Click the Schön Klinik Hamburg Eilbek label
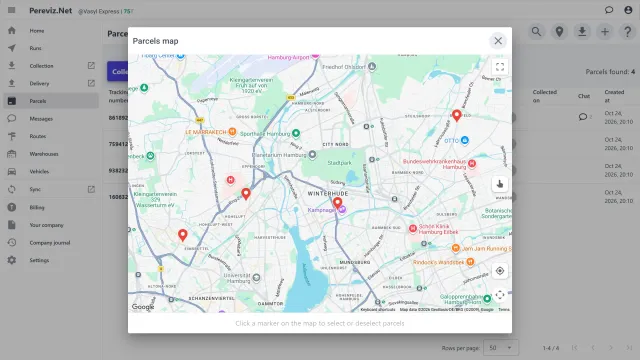This screenshot has height=360, width=640. click(x=438, y=229)
